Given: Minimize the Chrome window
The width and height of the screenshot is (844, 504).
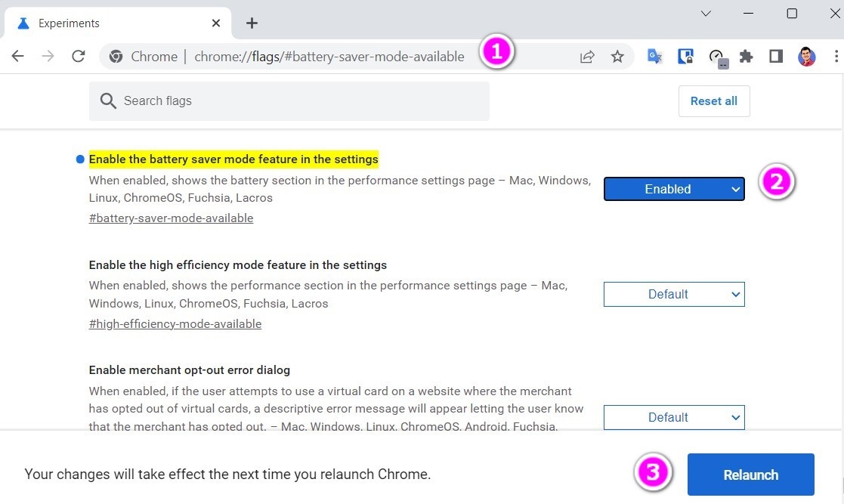Looking at the screenshot, I should (x=748, y=14).
